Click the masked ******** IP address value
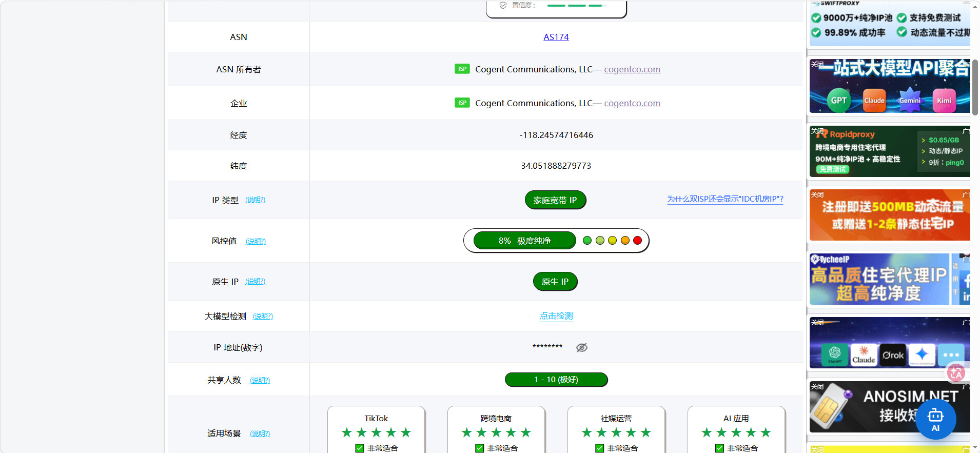980x453 pixels. coord(547,347)
